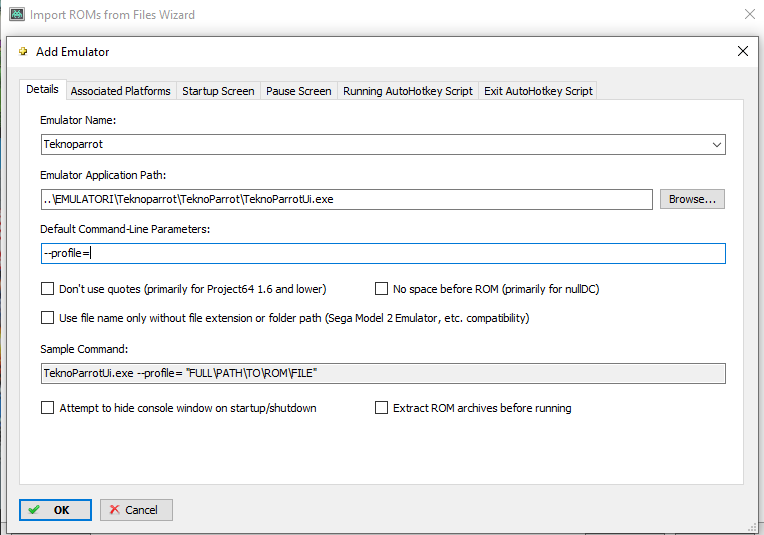Enable Attempt to hide console window checkbox
The width and height of the screenshot is (764, 535).
[47, 408]
